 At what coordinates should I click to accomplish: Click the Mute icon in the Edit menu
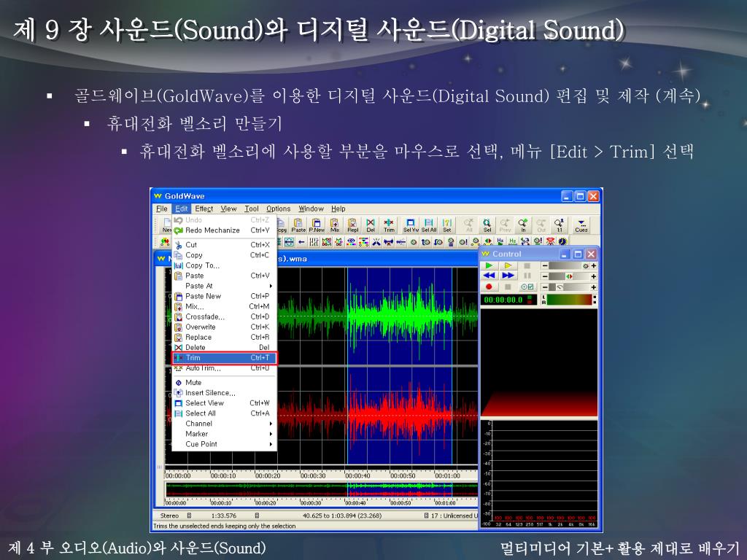179,382
